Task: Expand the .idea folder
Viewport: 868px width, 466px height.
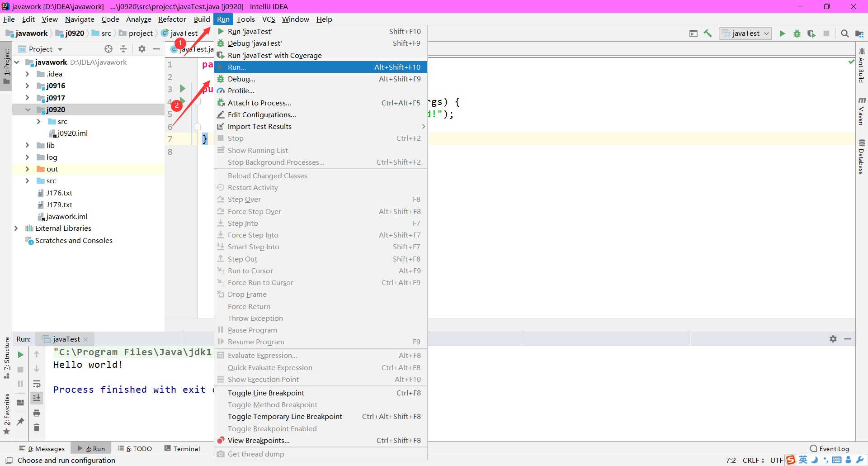Action: tap(27, 74)
